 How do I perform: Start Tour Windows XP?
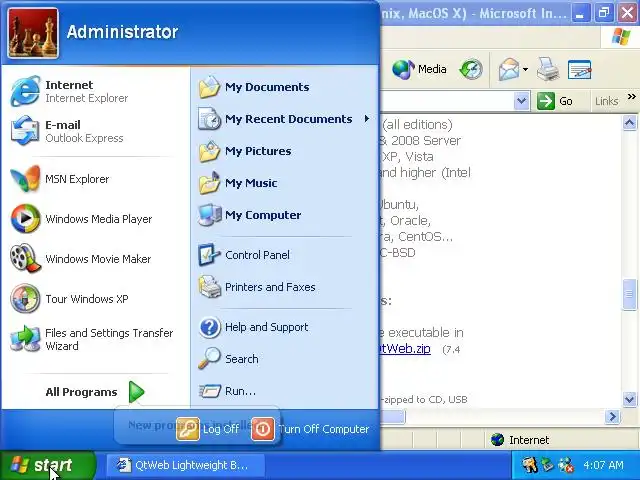[x=95, y=299]
